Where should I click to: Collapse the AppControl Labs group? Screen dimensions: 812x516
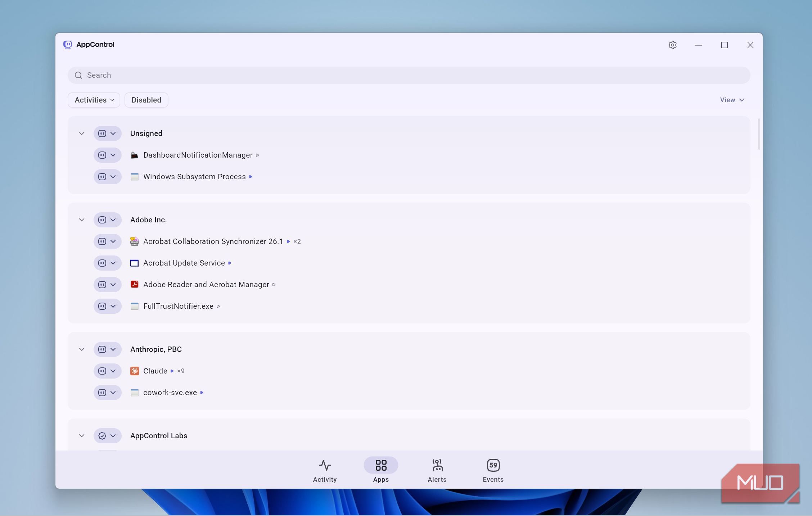pos(82,436)
